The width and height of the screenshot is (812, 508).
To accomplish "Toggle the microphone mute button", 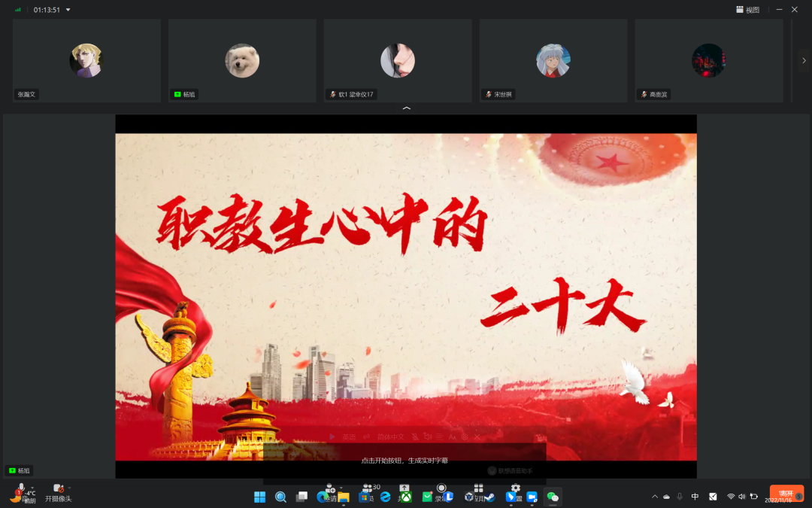I will tap(21, 489).
